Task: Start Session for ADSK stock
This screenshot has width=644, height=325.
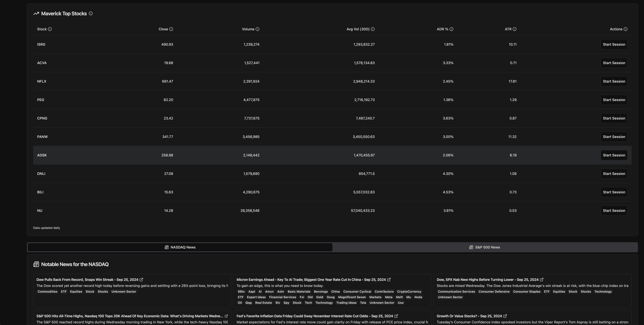Action: pos(614,155)
